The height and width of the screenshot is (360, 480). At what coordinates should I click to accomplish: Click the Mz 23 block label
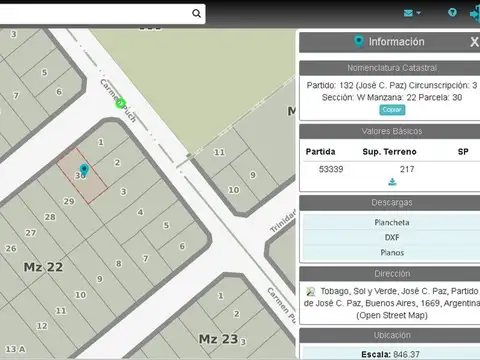[x=218, y=339]
